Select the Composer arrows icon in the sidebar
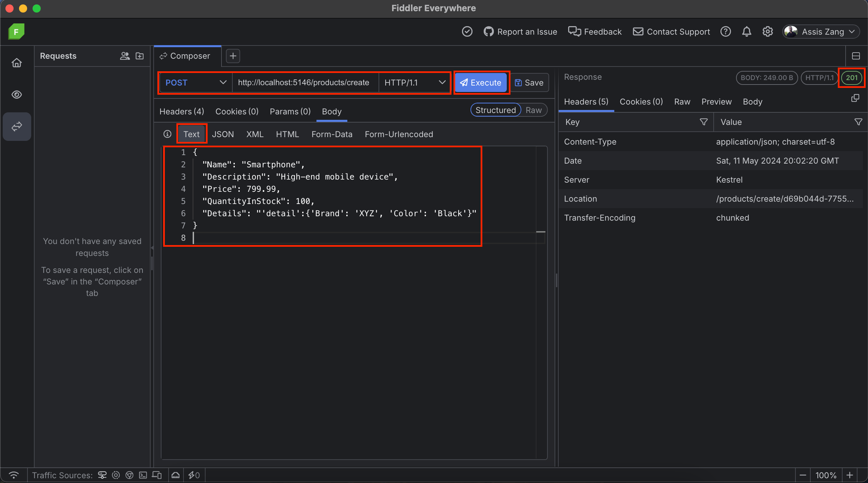The width and height of the screenshot is (868, 483). pos(17,127)
